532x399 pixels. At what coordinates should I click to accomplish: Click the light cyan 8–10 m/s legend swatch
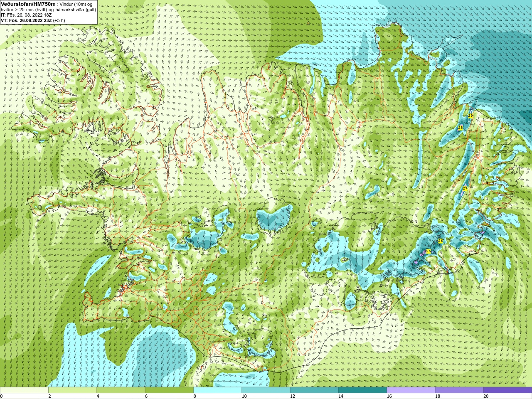217,390
